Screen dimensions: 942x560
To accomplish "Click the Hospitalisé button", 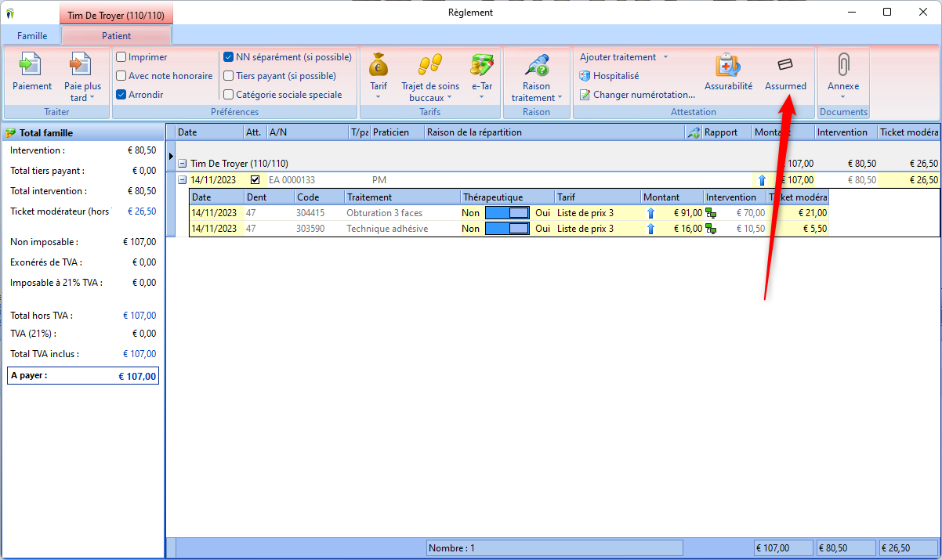I will 610,76.
